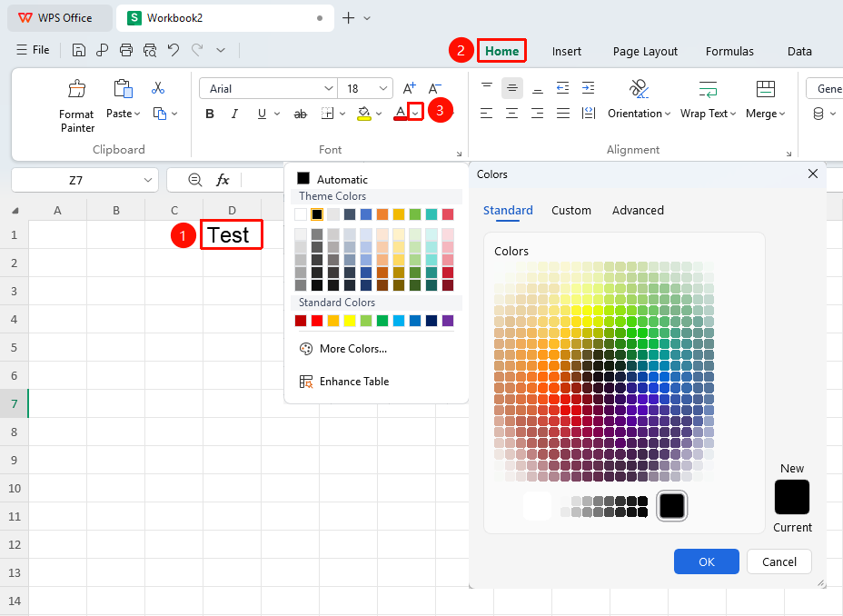Go to the Custom tab in Colors dialog
This screenshot has width=843, height=616.
click(571, 210)
